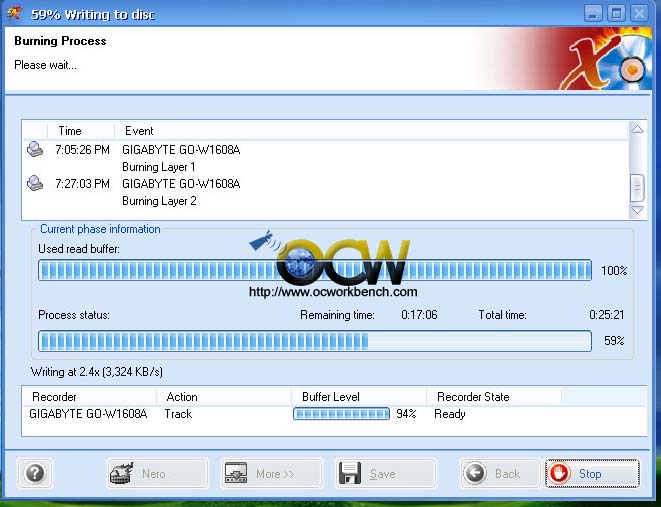Select the recorder icon beside 7:27:03 PM
This screenshot has height=507, width=661.
click(35, 183)
